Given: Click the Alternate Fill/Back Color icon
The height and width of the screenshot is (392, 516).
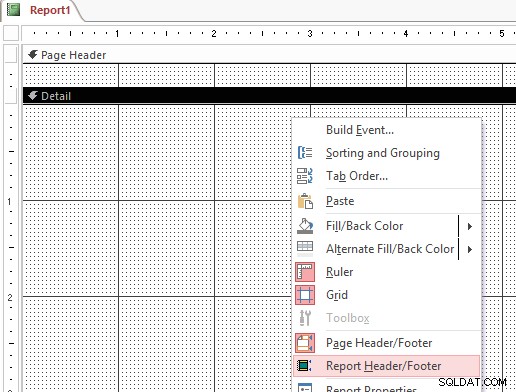Looking at the screenshot, I should 305,249.
